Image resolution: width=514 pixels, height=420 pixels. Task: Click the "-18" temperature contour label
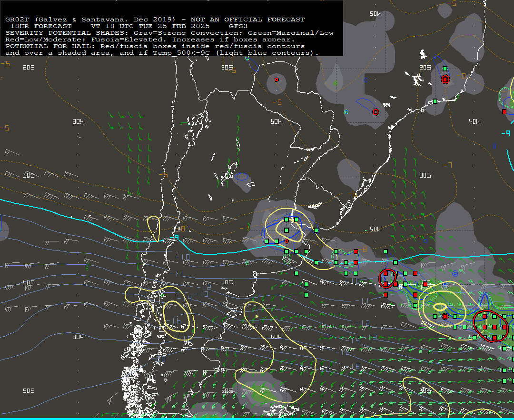coord(353,366)
